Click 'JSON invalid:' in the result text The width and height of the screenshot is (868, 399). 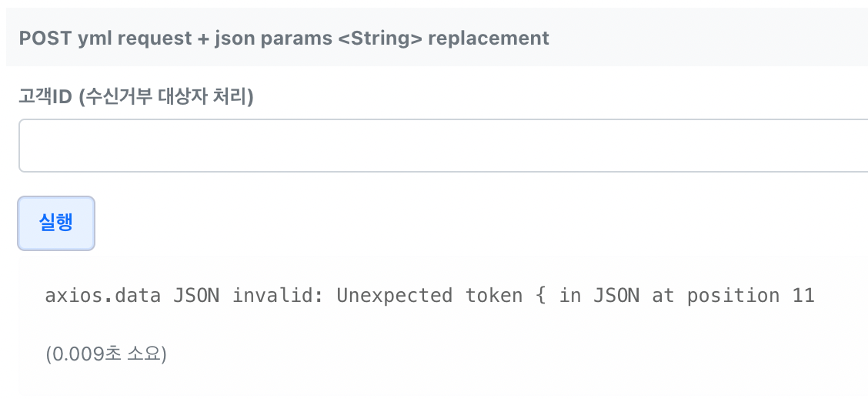[x=249, y=295]
